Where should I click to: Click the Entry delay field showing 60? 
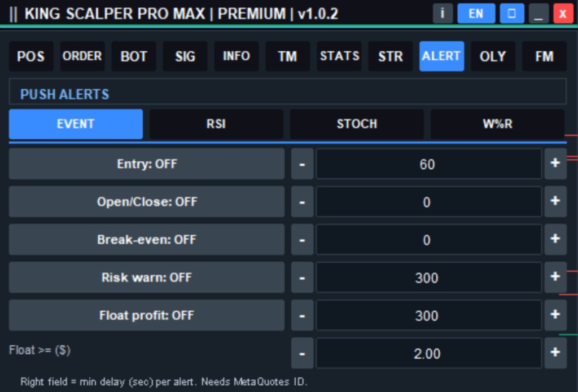coord(429,164)
